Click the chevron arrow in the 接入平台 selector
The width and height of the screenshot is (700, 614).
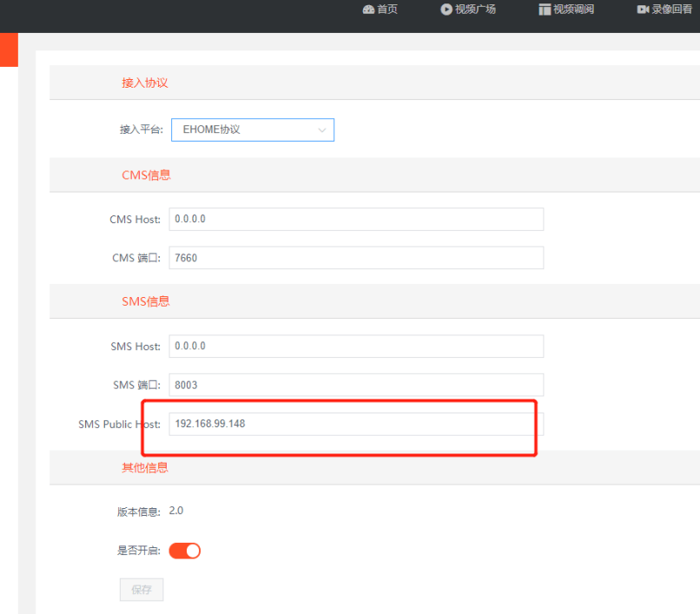click(x=322, y=130)
